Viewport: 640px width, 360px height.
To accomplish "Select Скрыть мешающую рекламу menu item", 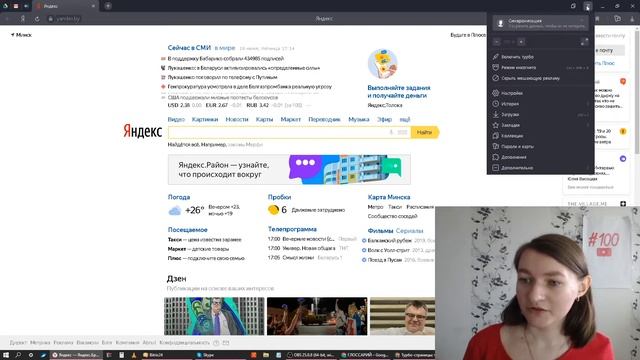I will tap(540, 78).
